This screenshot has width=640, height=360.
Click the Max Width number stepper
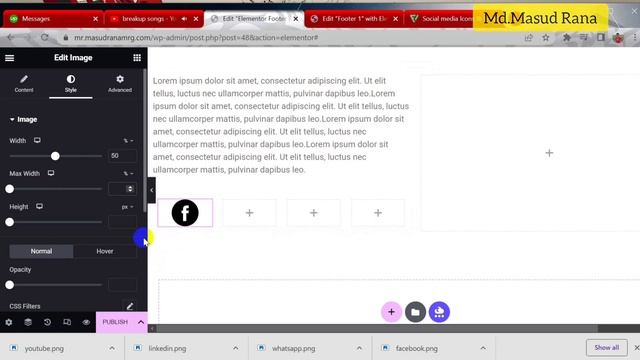coord(130,189)
